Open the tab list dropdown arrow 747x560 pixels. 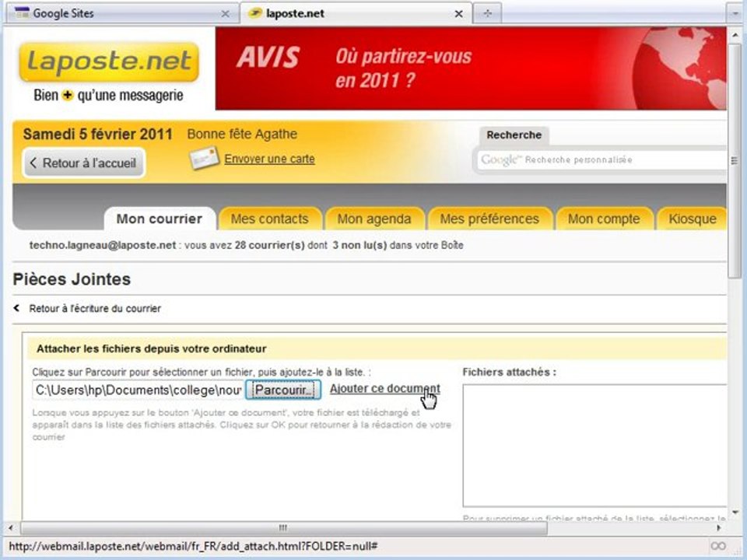tap(735, 14)
